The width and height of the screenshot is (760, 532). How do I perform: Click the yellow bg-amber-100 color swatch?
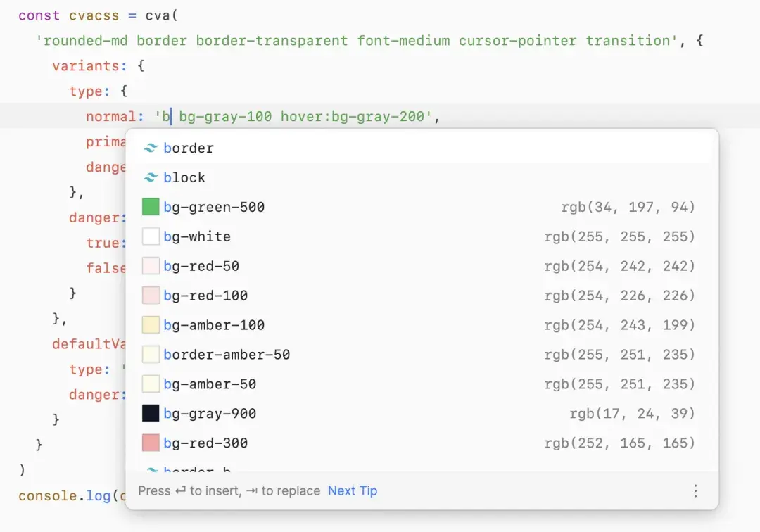pos(151,324)
